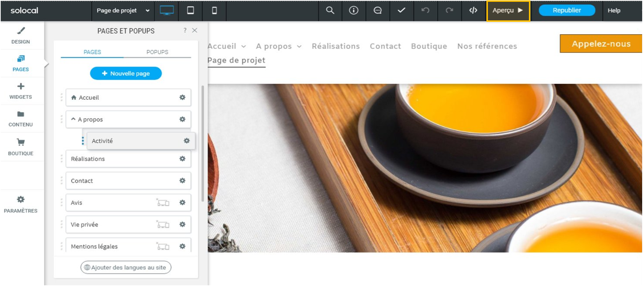This screenshot has width=644, height=286.
Task: Open the info icon in toolbar
Action: (354, 11)
